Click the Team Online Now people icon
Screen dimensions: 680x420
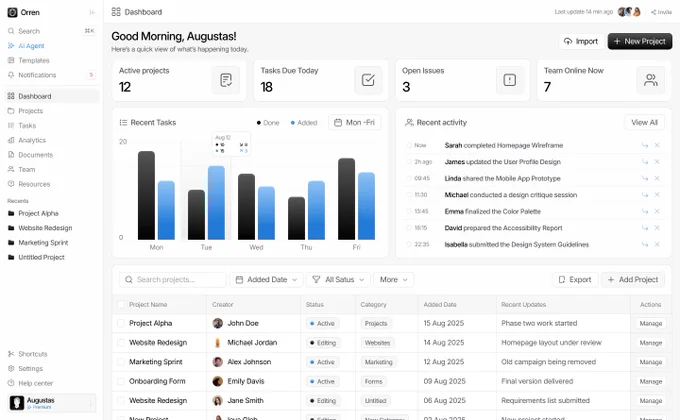[651, 80]
